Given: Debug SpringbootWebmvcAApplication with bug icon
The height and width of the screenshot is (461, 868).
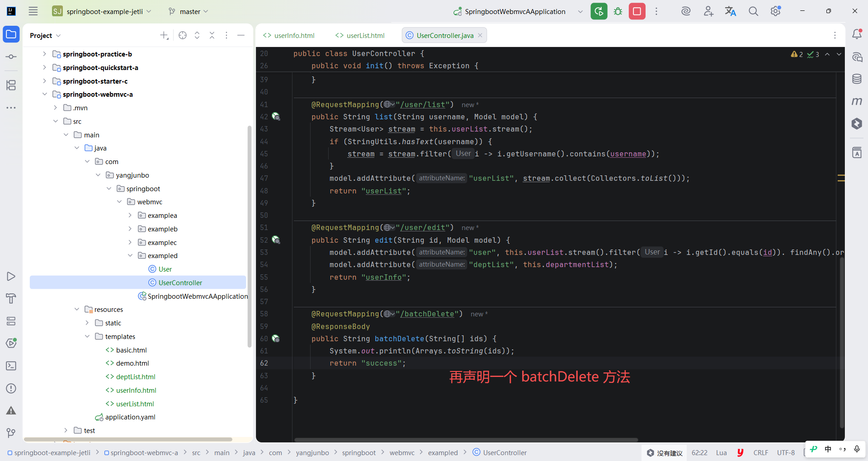Looking at the screenshot, I should click(618, 11).
